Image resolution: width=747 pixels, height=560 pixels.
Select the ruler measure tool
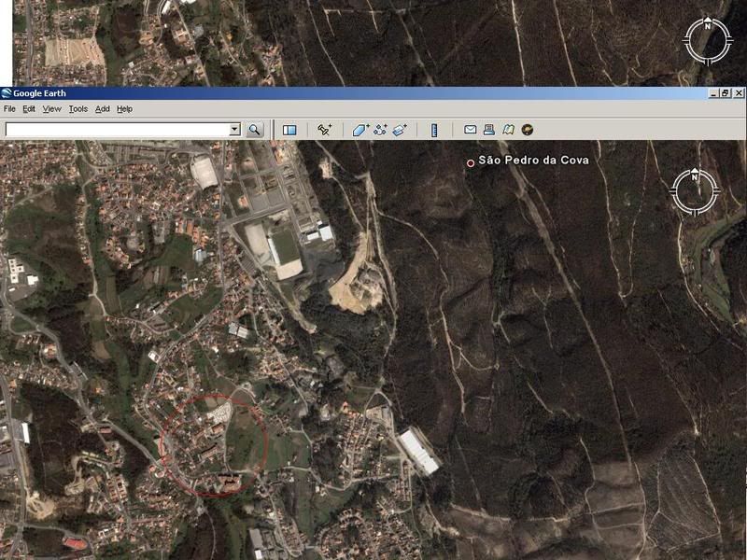[434, 130]
